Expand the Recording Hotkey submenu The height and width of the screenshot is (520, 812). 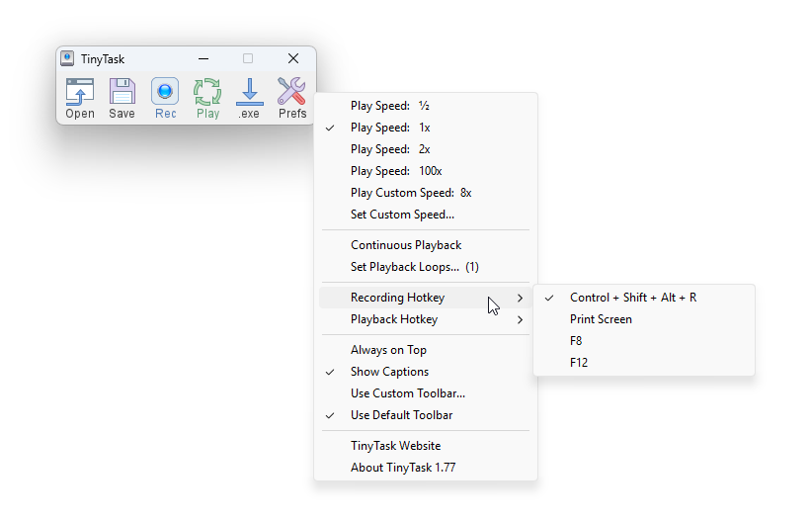pyautogui.click(x=426, y=298)
